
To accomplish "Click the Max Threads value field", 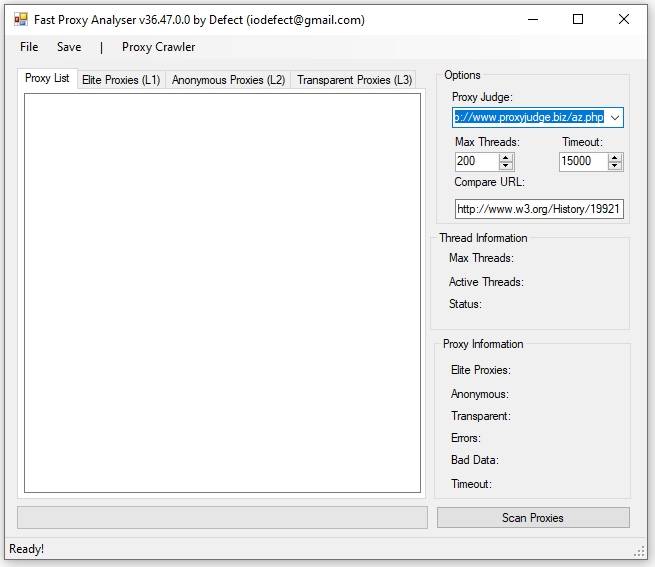I will [477, 161].
